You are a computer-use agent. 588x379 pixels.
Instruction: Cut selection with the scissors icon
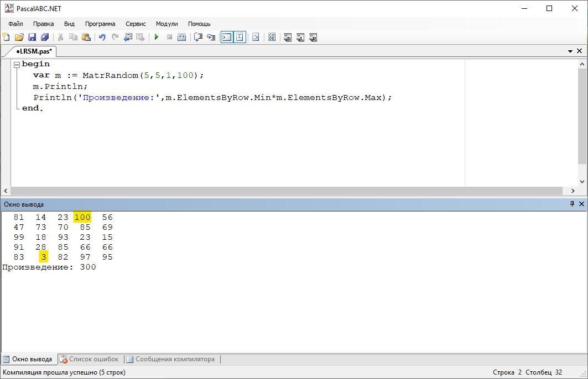click(60, 37)
